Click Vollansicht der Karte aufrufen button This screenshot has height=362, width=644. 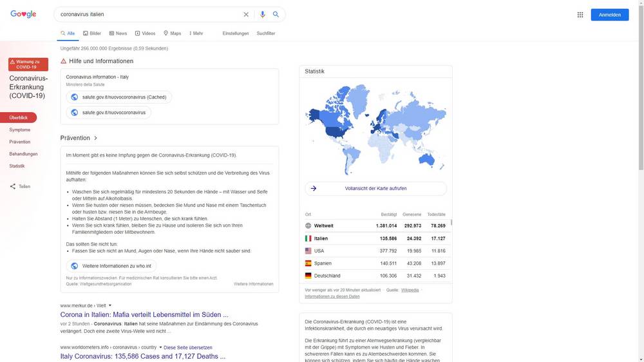tap(375, 189)
